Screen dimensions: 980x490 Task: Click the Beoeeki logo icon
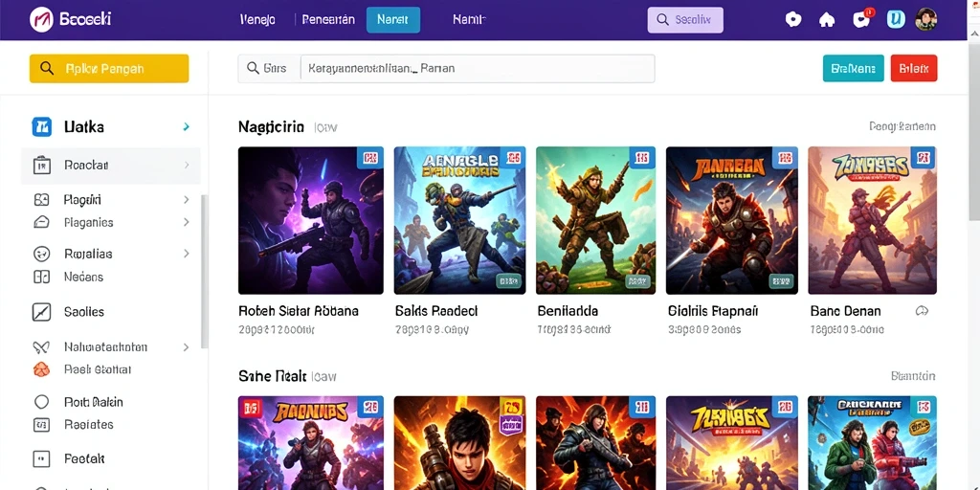[x=40, y=20]
